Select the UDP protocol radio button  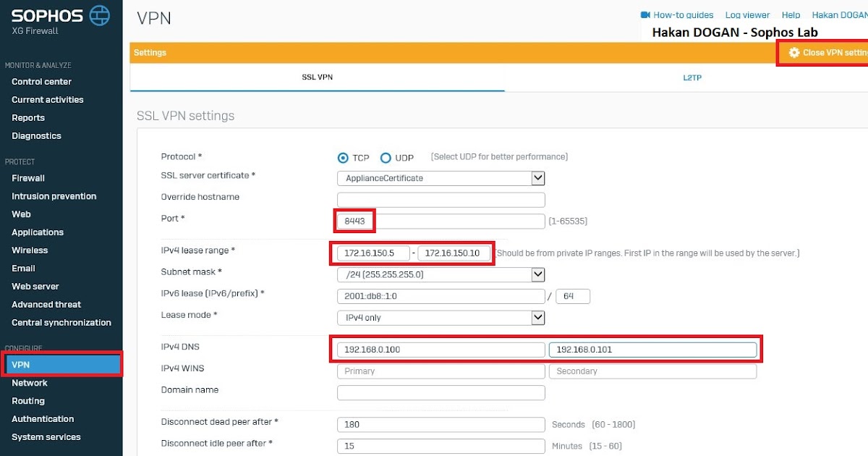point(386,158)
